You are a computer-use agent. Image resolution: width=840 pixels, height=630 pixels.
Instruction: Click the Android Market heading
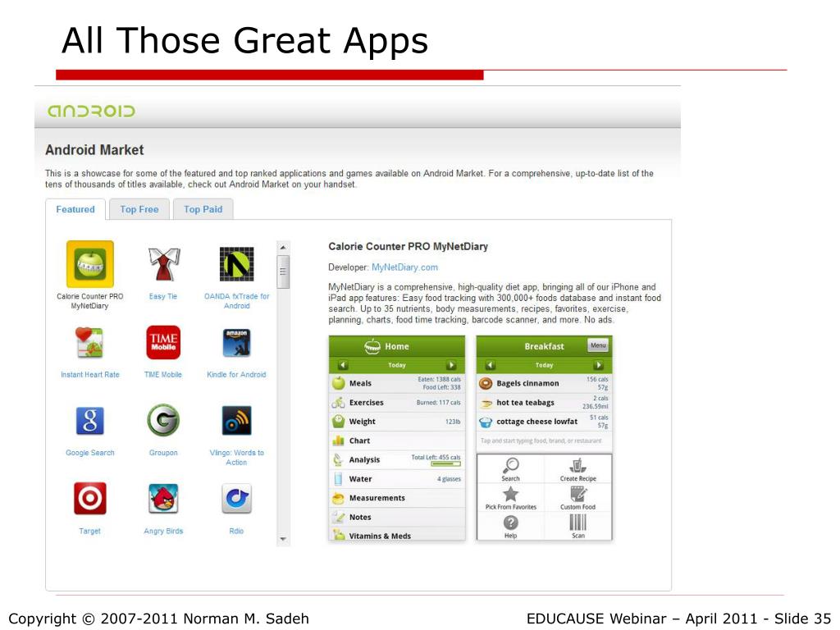94,150
